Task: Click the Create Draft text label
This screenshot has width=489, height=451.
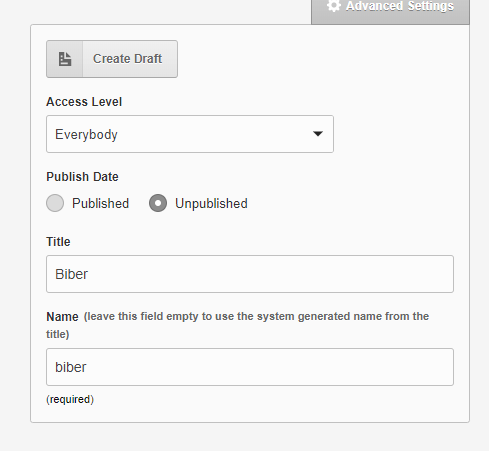Action: (127, 59)
